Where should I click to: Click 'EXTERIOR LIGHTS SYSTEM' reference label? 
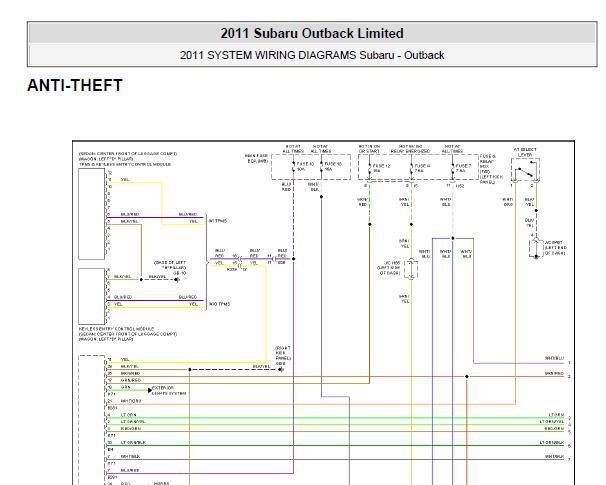169,390
